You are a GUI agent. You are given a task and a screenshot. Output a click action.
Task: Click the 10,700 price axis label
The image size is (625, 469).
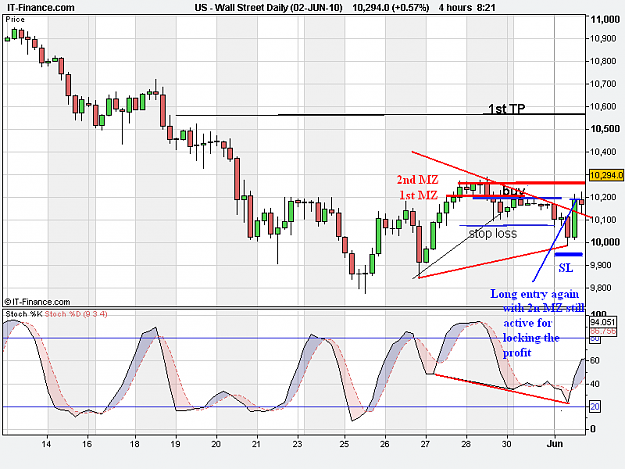[x=605, y=84]
